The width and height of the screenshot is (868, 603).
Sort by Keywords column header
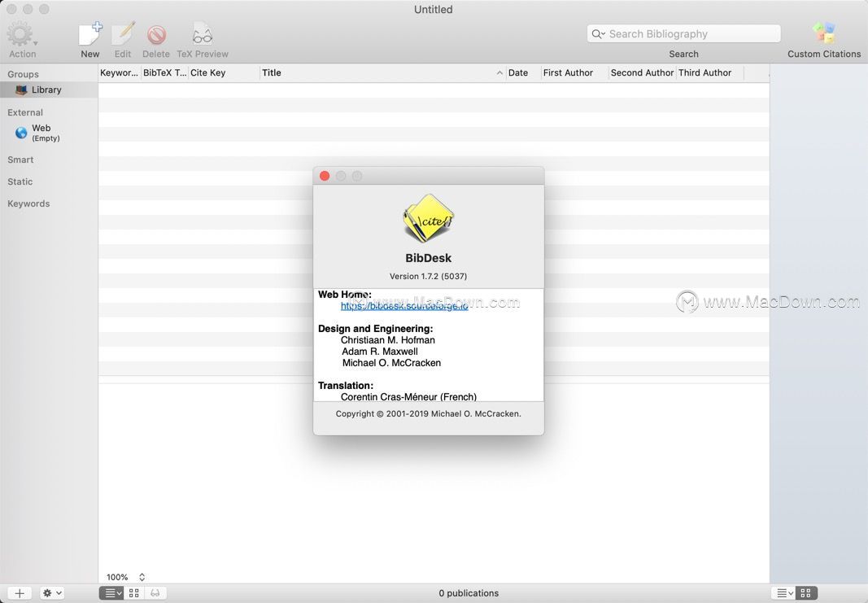[x=119, y=72]
